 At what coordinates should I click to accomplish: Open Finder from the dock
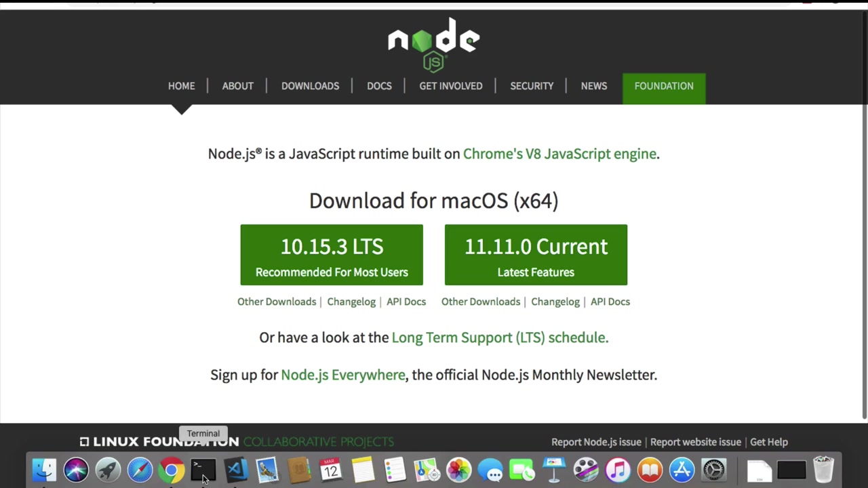[44, 470]
